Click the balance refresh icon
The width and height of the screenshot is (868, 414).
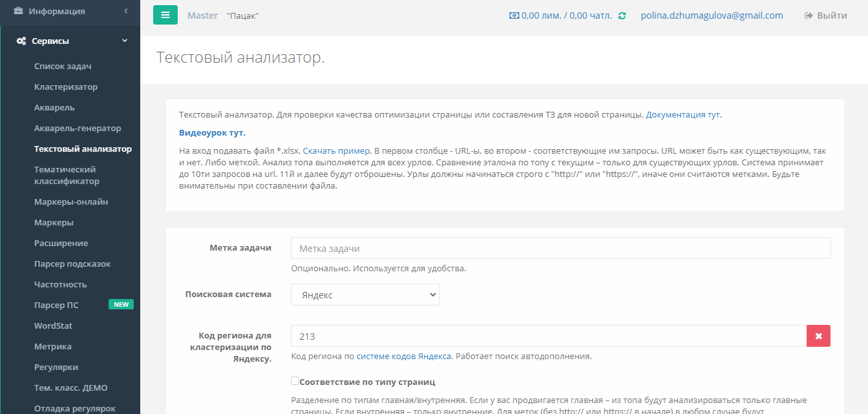(x=622, y=16)
